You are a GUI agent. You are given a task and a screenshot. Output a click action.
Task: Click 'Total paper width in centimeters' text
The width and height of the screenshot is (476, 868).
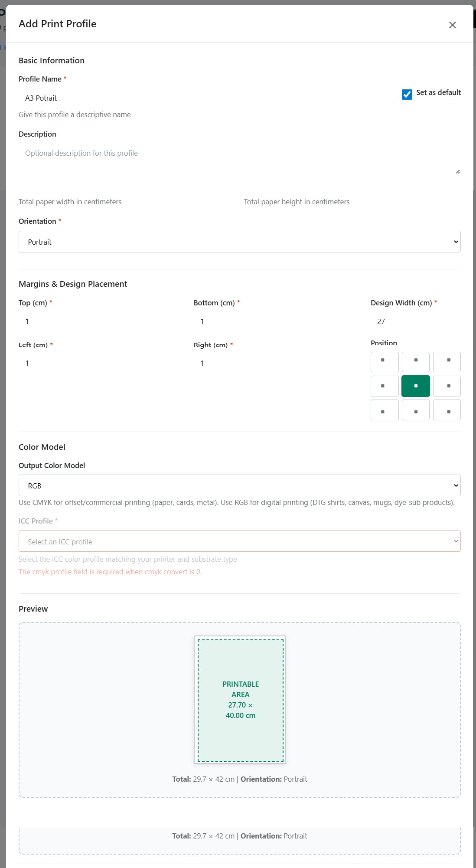pyautogui.click(x=70, y=202)
